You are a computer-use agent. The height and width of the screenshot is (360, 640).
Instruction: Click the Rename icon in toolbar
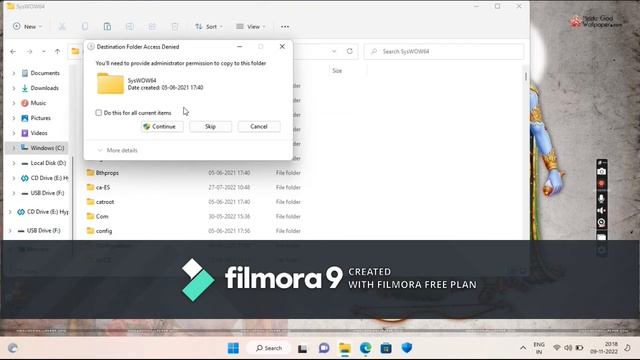(130, 27)
